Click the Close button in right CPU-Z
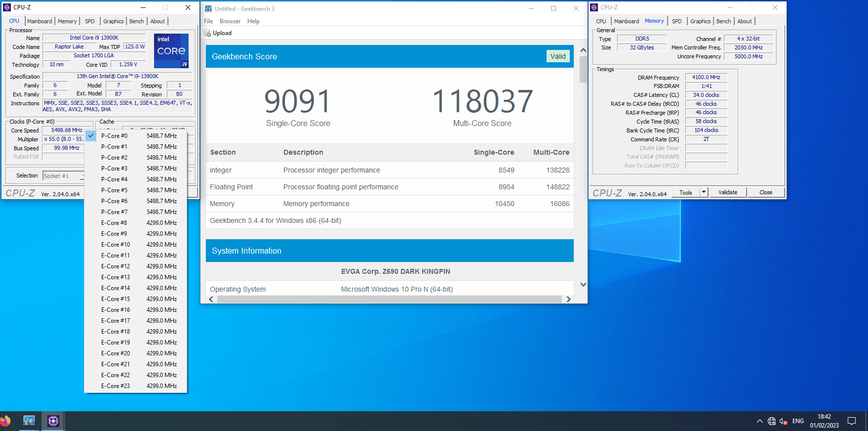This screenshot has height=431, width=868. click(766, 192)
